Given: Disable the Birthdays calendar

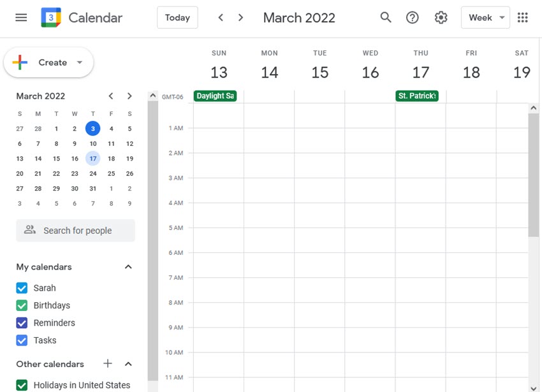Looking at the screenshot, I should coord(20,305).
